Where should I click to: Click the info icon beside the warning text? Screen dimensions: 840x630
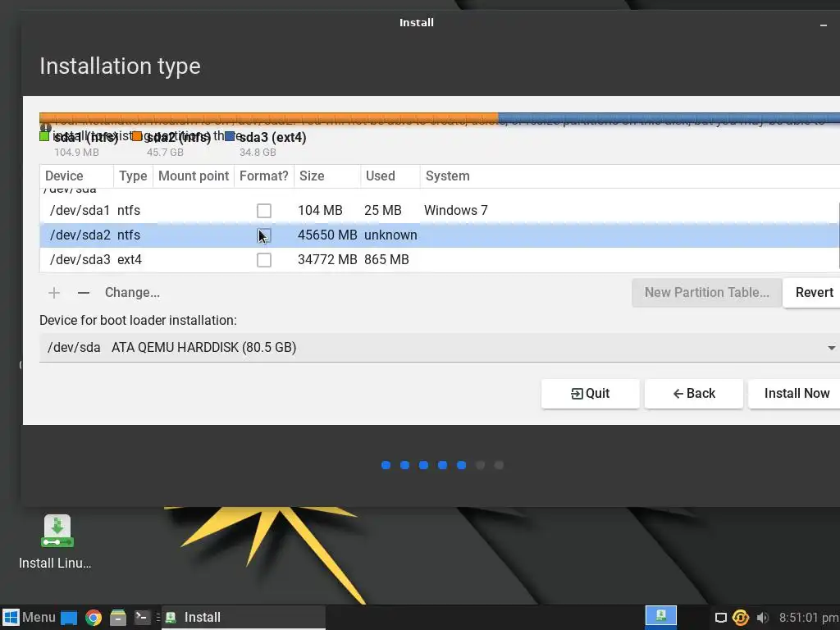pos(46,127)
